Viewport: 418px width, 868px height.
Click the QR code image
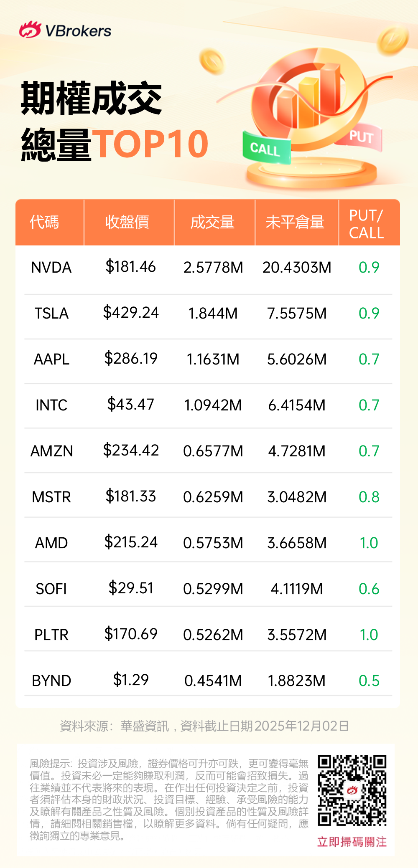click(x=352, y=790)
